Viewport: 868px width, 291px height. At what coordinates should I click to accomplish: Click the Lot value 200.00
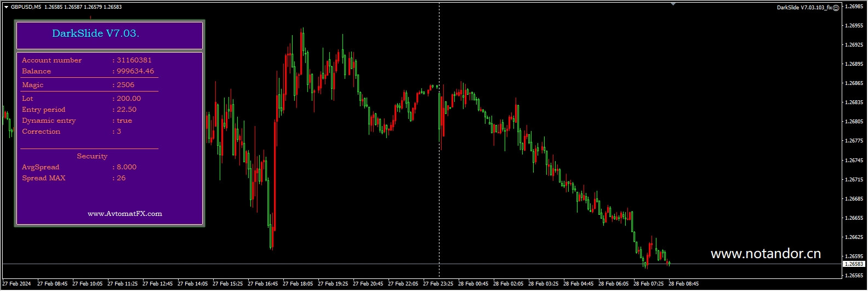[x=129, y=99]
